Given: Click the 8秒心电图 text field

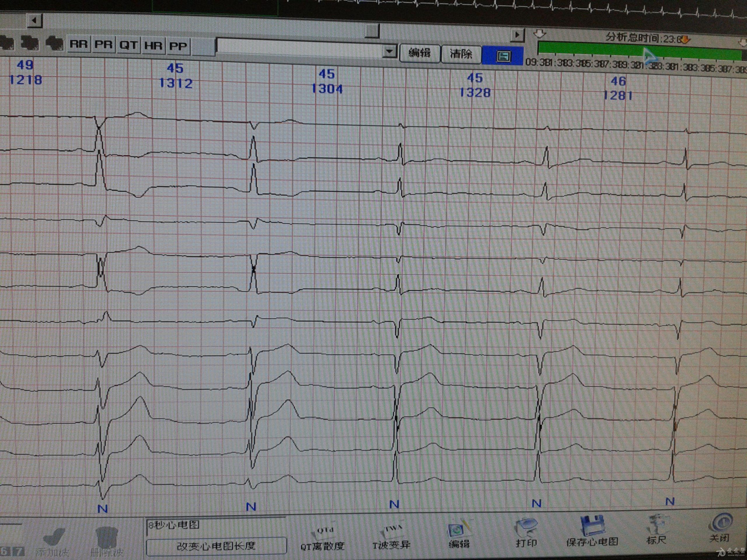Looking at the screenshot, I should tap(216, 526).
